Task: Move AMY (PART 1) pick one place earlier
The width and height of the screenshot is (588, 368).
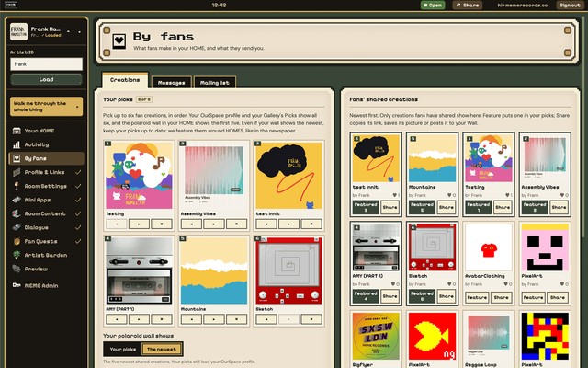Action: pyautogui.click(x=117, y=319)
